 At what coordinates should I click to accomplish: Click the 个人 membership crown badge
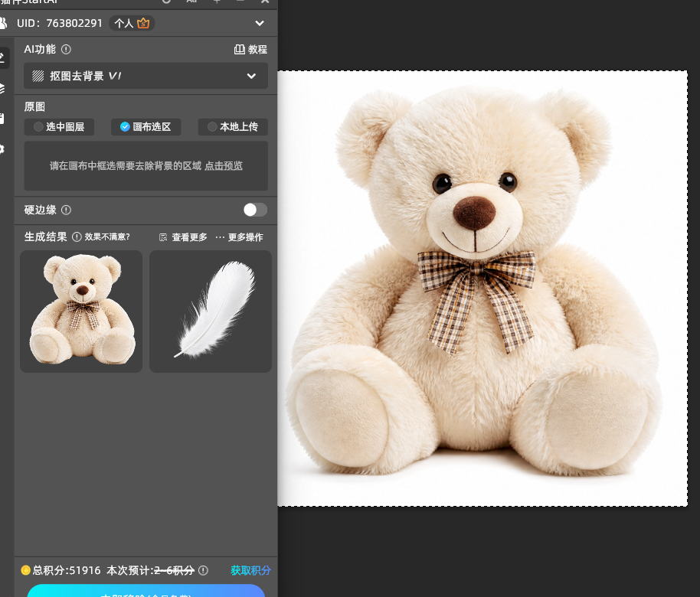coord(132,23)
